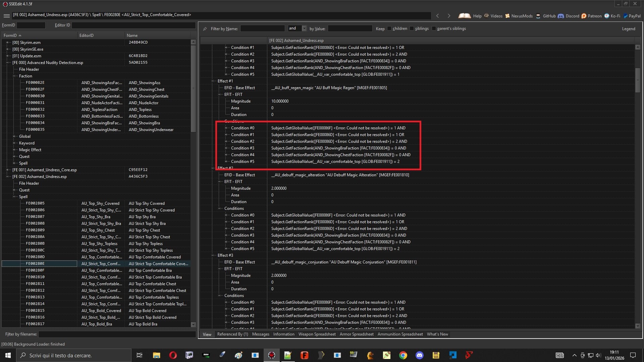
Task: Navigate back with the left arrow
Action: [x=437, y=16]
